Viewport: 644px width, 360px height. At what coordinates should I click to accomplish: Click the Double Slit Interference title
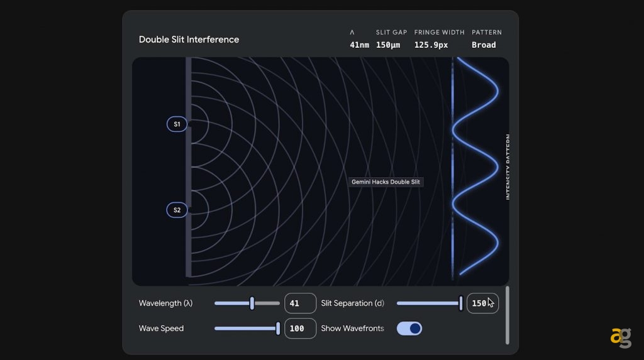189,40
